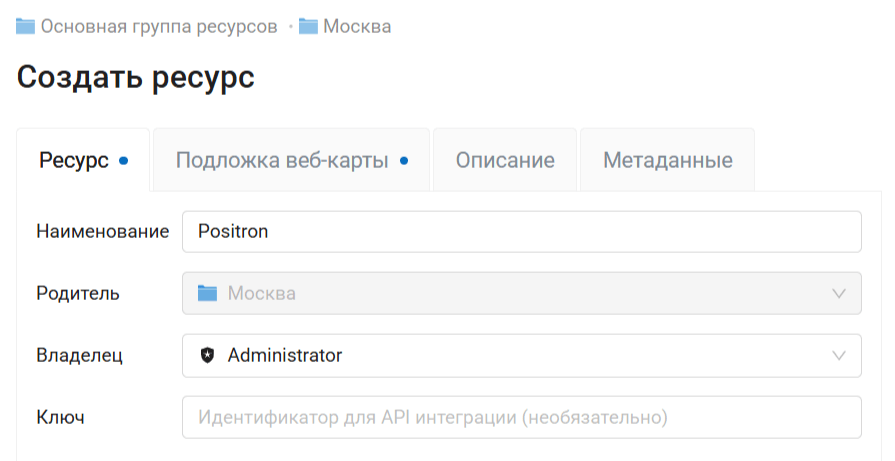
Task: Click the Москва value in Родитель field
Action: point(261,293)
